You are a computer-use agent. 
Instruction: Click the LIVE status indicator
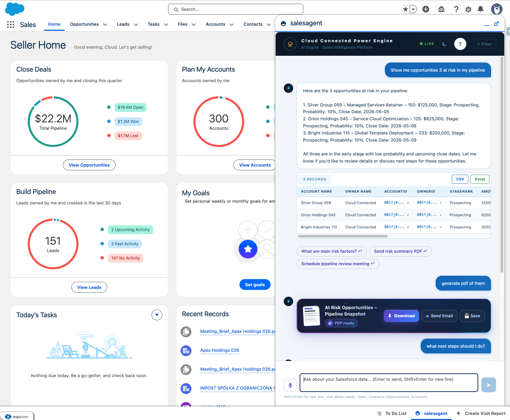pyautogui.click(x=427, y=44)
